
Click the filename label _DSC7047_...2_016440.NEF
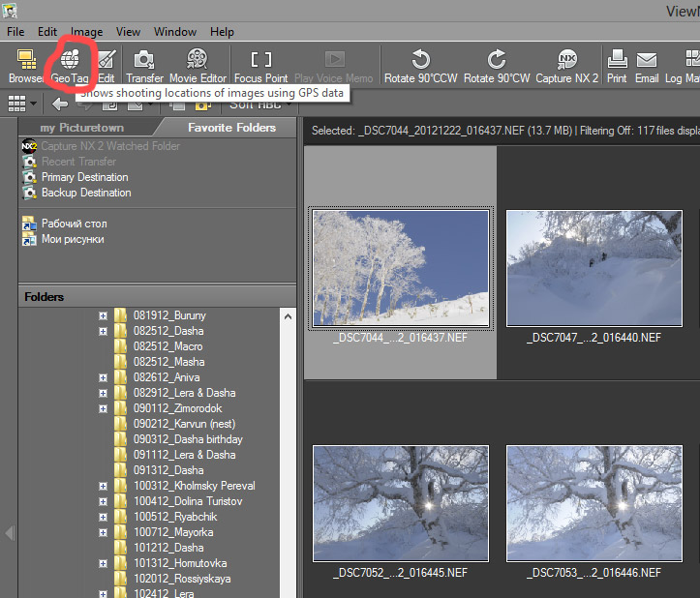[x=593, y=338]
